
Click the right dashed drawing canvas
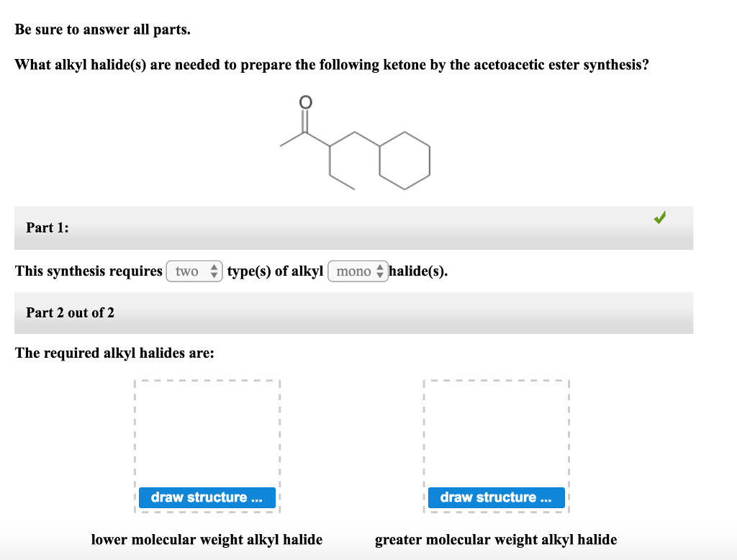tap(496, 432)
